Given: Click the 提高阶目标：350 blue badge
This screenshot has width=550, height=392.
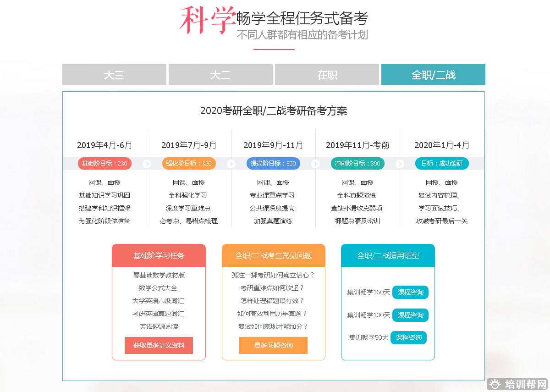Looking at the screenshot, I should click(273, 163).
